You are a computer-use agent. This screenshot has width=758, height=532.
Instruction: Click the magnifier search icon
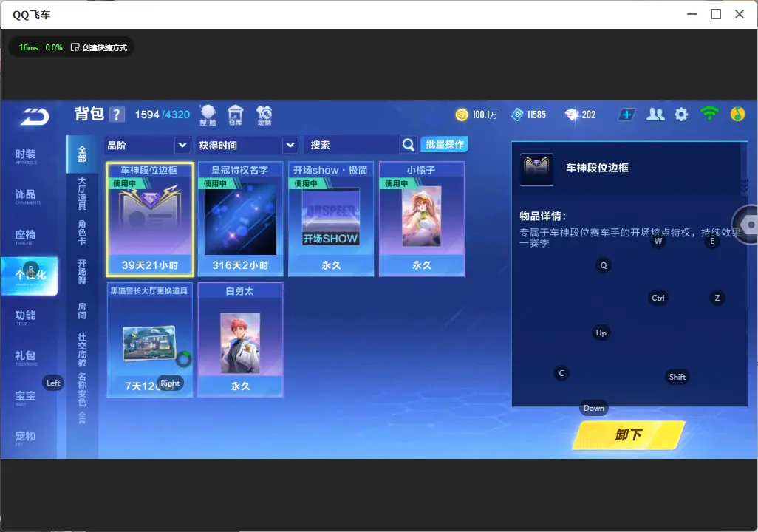409,145
